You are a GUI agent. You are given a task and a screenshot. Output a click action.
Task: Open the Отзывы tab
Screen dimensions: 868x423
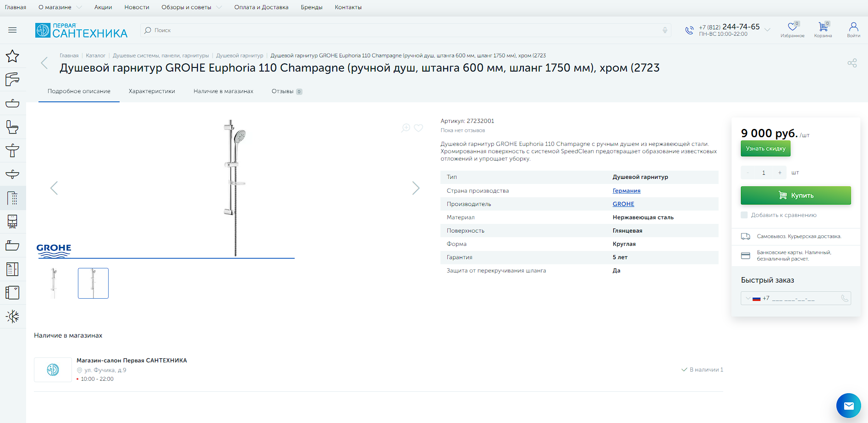[287, 91]
